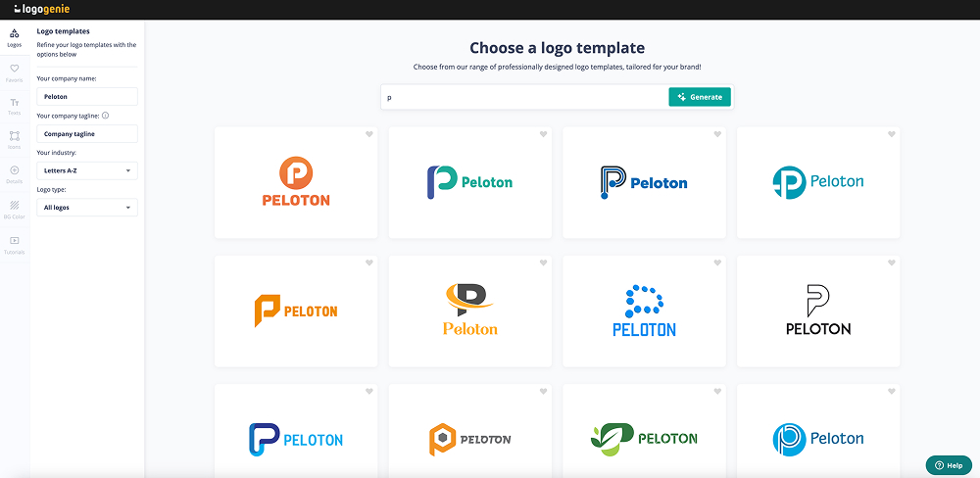
Task: Click the company name input field
Action: click(x=87, y=96)
